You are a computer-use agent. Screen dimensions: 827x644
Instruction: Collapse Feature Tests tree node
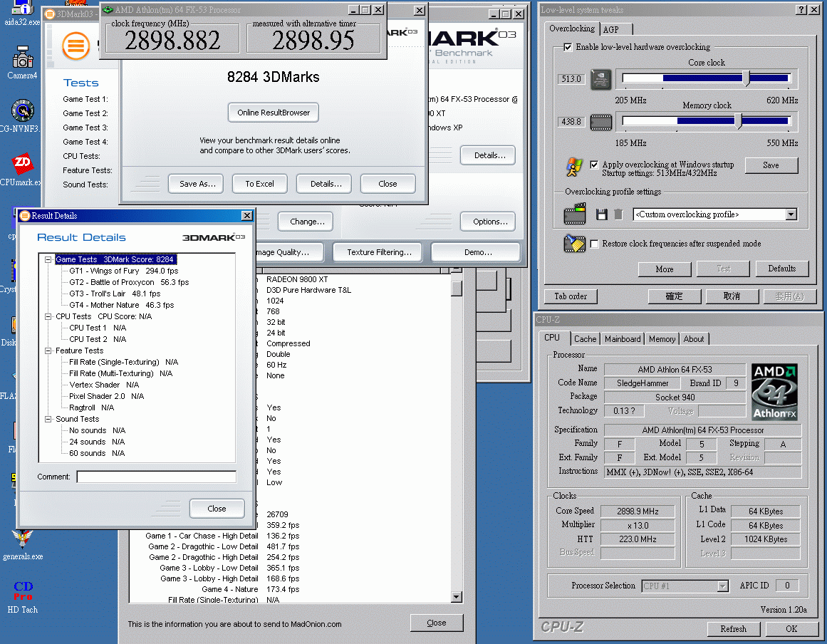pos(48,350)
